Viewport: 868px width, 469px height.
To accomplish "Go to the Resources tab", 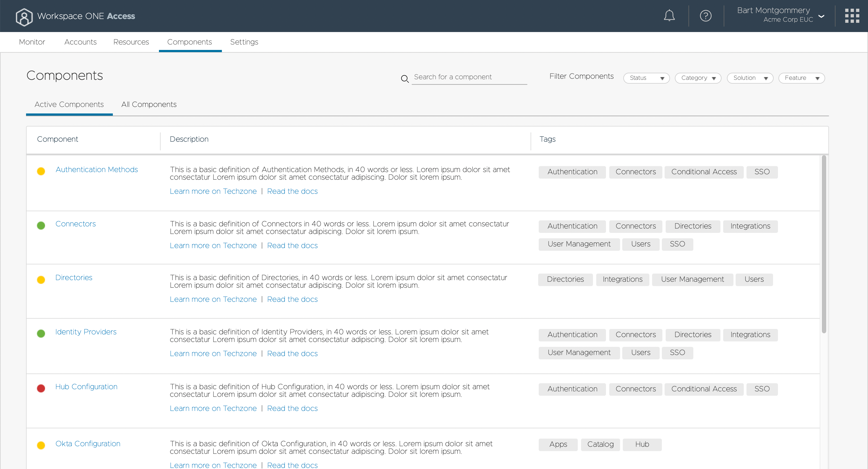I will tap(131, 42).
